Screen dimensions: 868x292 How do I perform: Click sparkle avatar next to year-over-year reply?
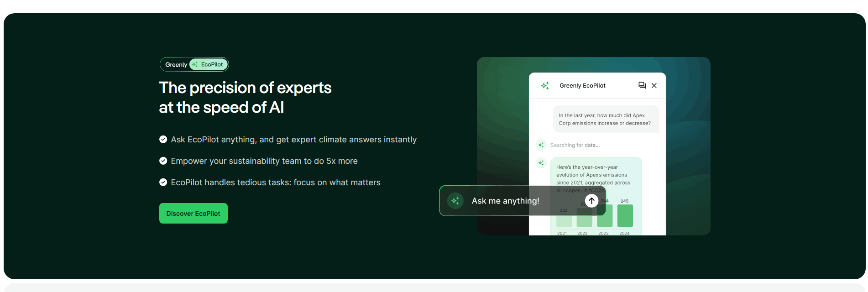[541, 163]
